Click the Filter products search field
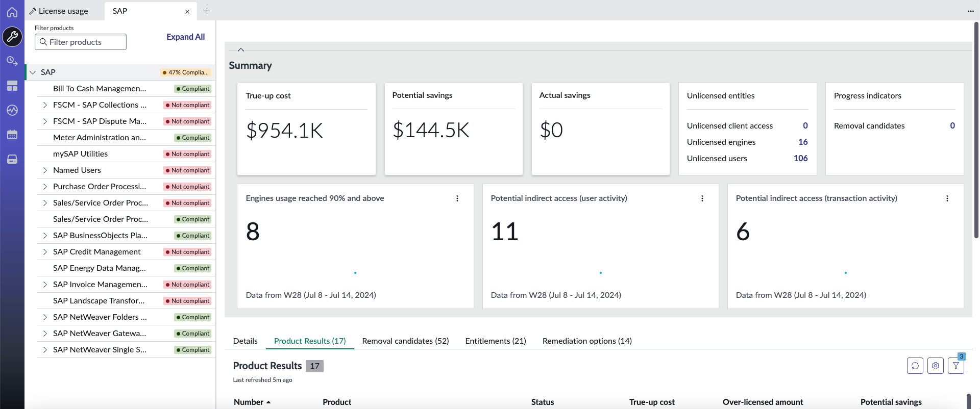Screen dimensions: 980x409 (x=81, y=42)
